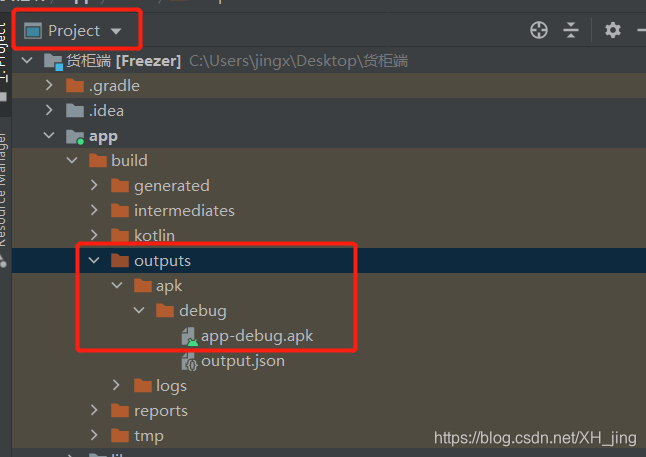Select the kotlin folder icon
The height and width of the screenshot is (457, 646).
coord(120,235)
